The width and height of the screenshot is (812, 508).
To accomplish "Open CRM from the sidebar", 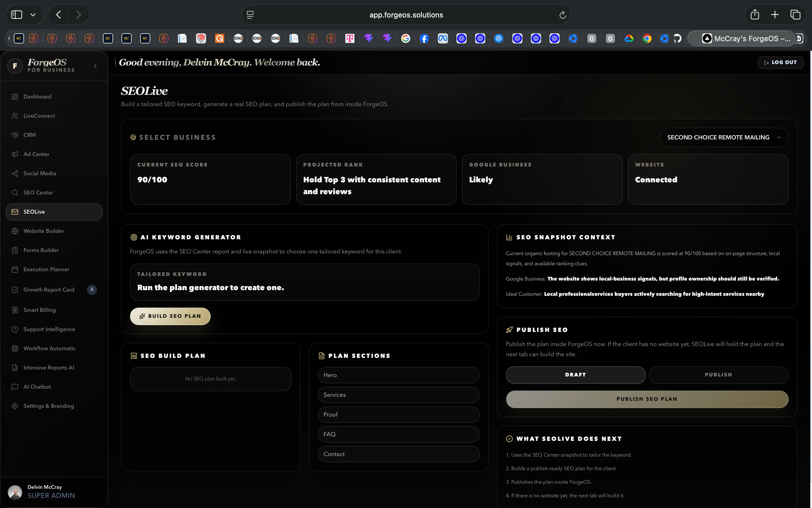I will click(54, 135).
